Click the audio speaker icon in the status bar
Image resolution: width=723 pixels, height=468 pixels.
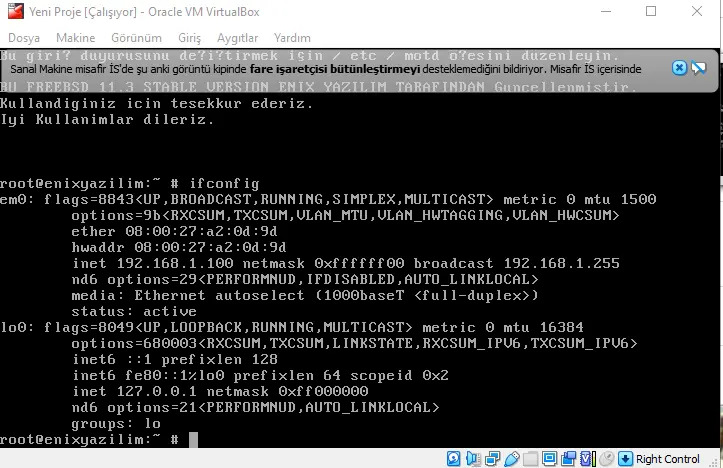tap(473, 458)
